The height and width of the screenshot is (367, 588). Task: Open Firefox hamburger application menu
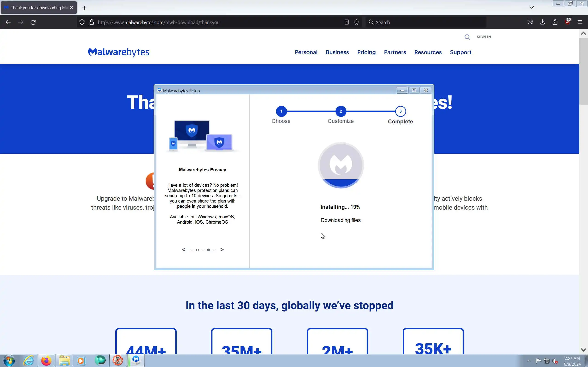tap(580, 22)
